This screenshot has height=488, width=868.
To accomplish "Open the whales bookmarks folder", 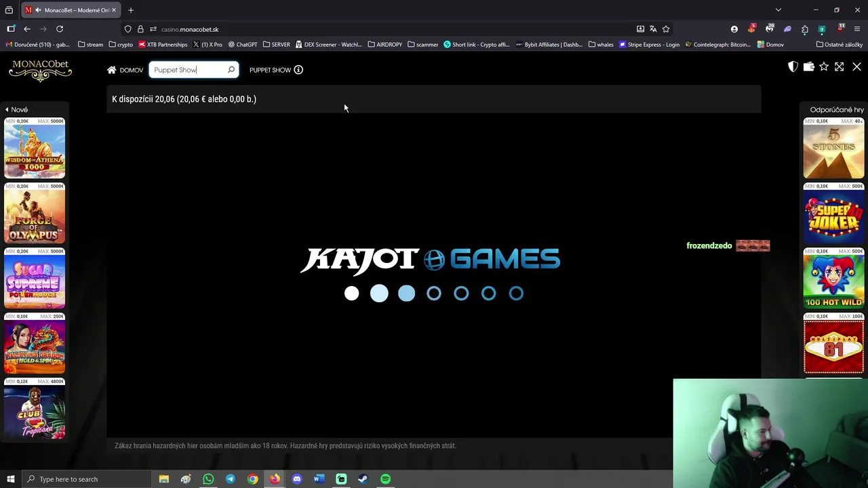I will click(x=601, y=45).
